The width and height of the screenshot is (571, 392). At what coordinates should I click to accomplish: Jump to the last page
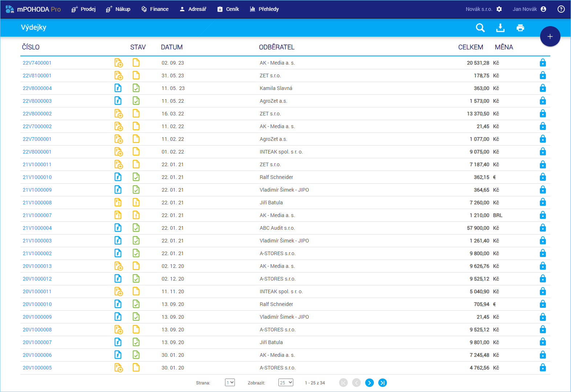[x=383, y=383]
